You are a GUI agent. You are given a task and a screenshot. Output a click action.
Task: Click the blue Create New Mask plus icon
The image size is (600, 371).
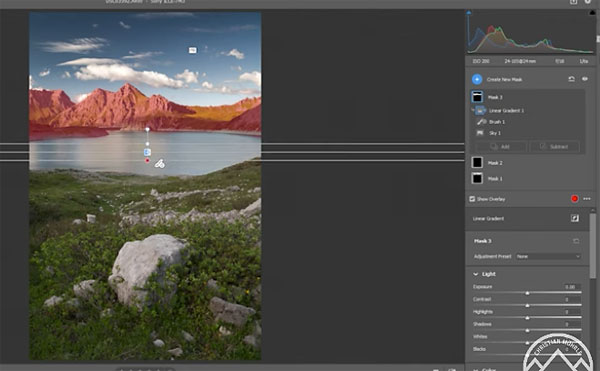click(x=477, y=79)
